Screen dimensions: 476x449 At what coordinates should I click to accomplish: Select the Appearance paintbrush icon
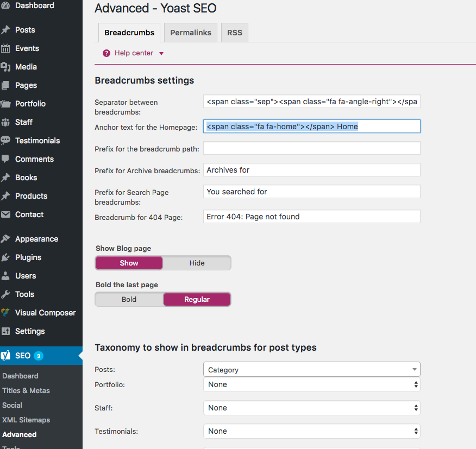[7, 239]
